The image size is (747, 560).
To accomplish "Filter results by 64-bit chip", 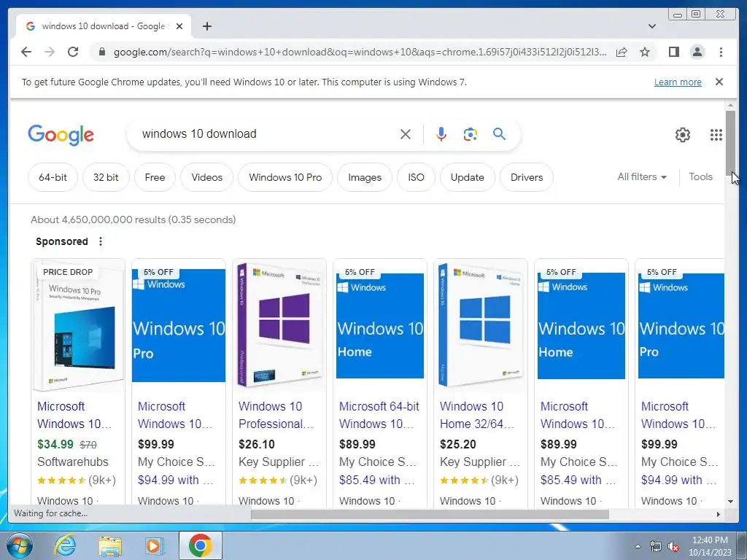I will (x=53, y=177).
